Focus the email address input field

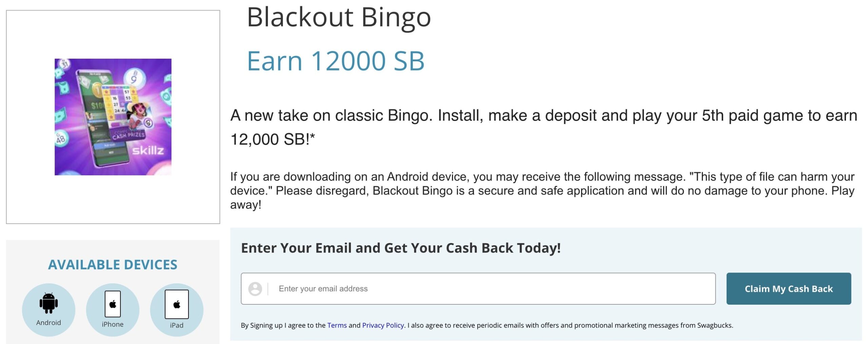[x=492, y=289]
